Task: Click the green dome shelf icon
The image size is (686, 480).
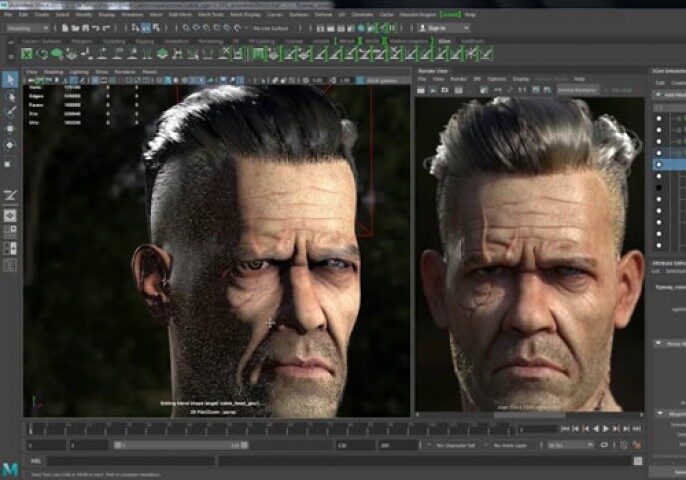Action: [x=162, y=54]
